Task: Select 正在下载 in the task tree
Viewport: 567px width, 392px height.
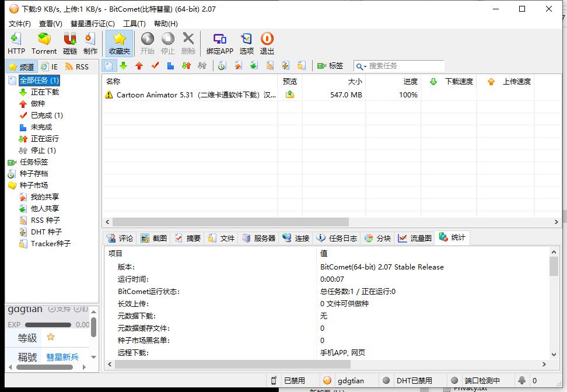Action: click(x=44, y=92)
